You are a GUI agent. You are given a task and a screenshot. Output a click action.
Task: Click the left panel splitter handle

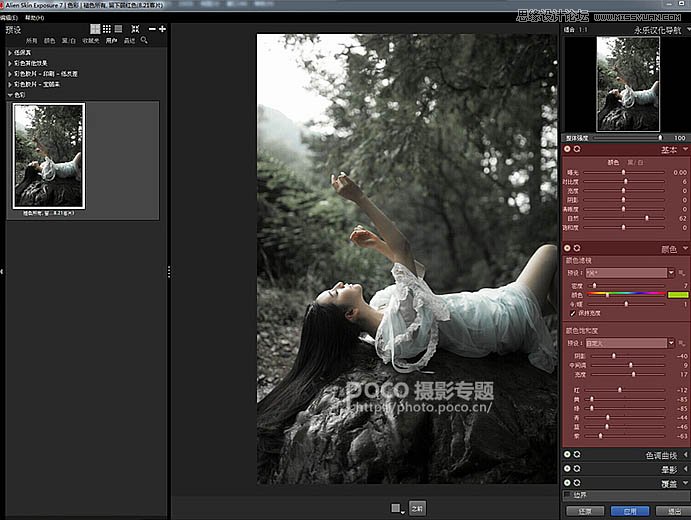pos(169,271)
